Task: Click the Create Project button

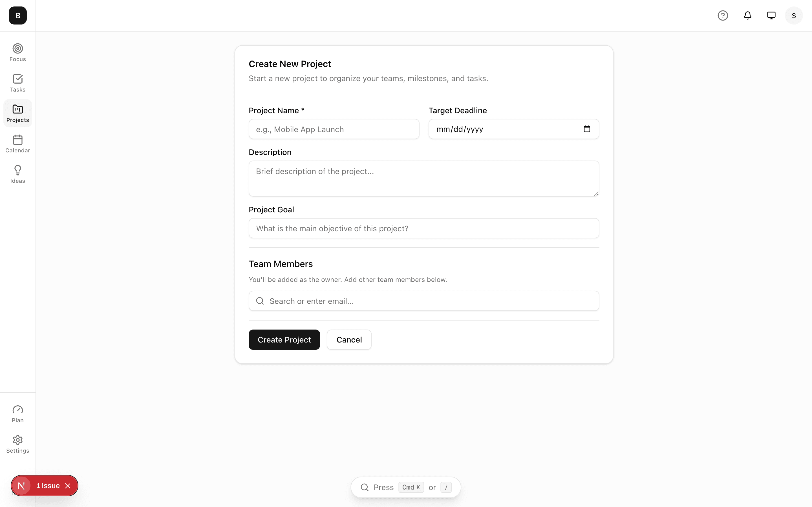Action: coord(284,339)
